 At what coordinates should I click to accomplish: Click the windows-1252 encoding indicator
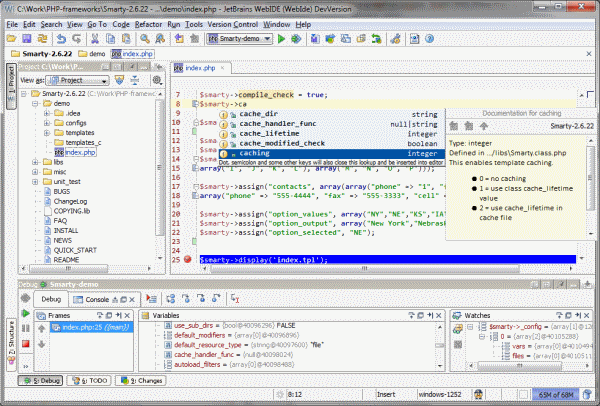click(439, 394)
